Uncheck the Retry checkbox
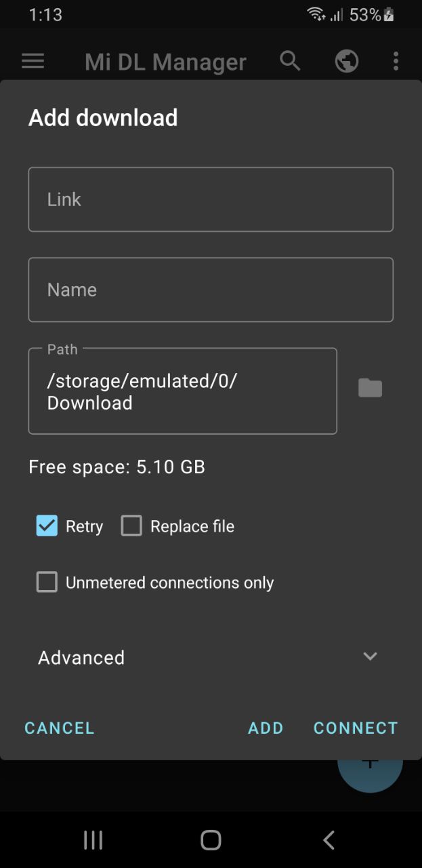The height and width of the screenshot is (868, 422). pyautogui.click(x=47, y=526)
